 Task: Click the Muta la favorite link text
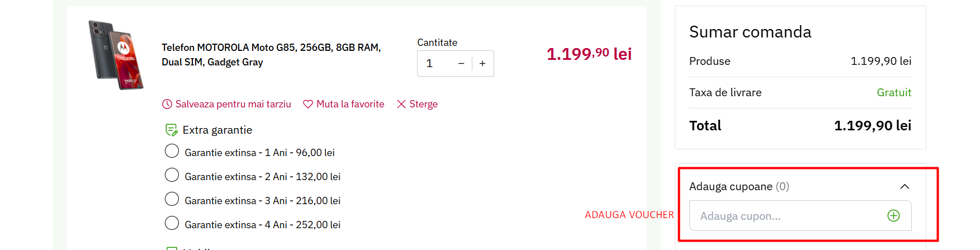pyautogui.click(x=350, y=104)
